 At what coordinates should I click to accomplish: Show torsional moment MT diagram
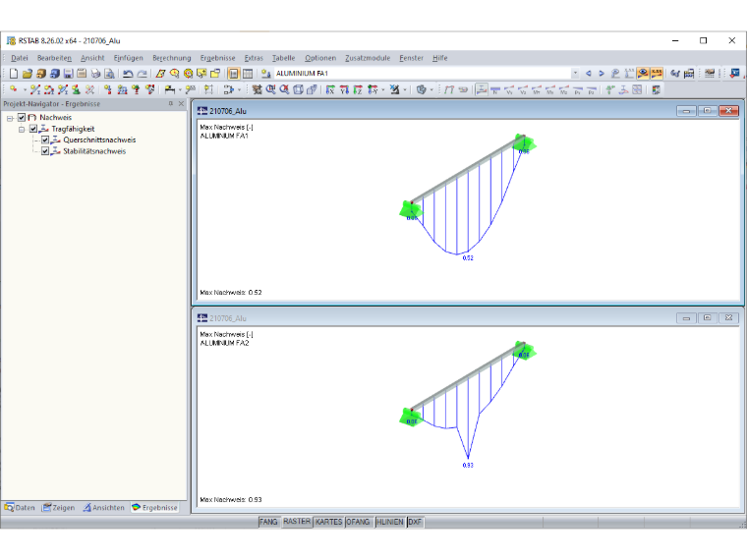[x=537, y=89]
